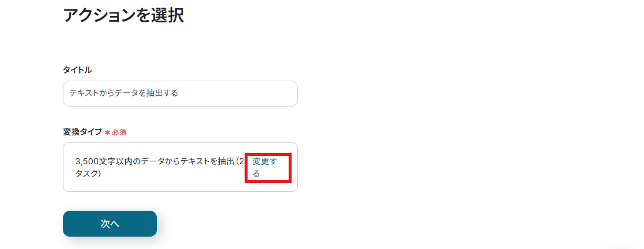The image size is (644, 249).
Task: Click the アクションを選択 page heading
Action: pos(123,16)
